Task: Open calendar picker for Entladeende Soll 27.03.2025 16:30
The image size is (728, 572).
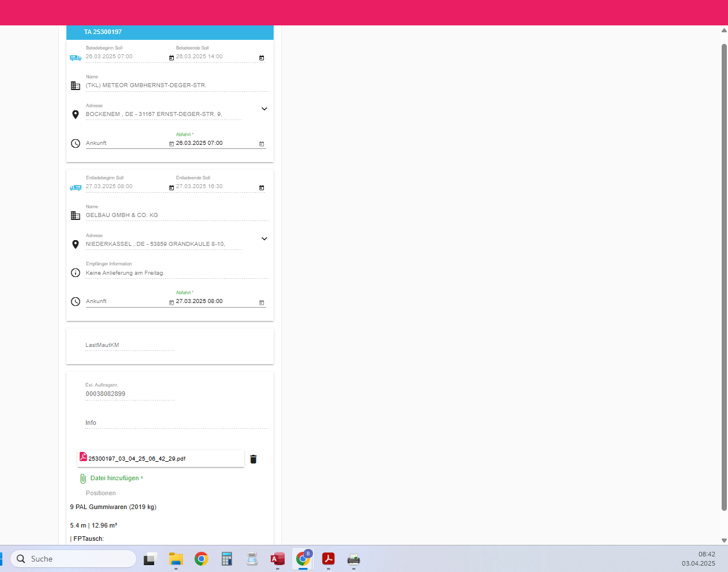Action: point(262,188)
